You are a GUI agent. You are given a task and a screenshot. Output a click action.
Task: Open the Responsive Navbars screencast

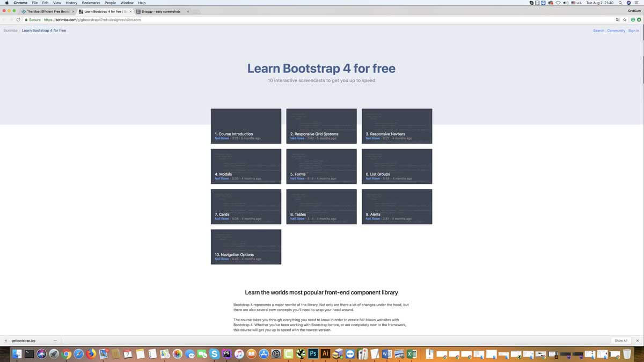click(x=397, y=126)
